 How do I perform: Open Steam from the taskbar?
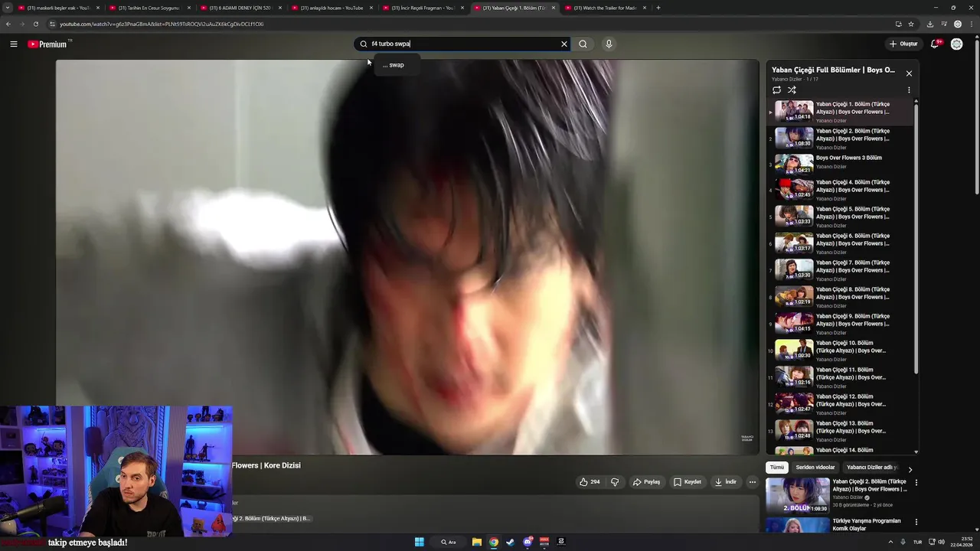tap(511, 542)
